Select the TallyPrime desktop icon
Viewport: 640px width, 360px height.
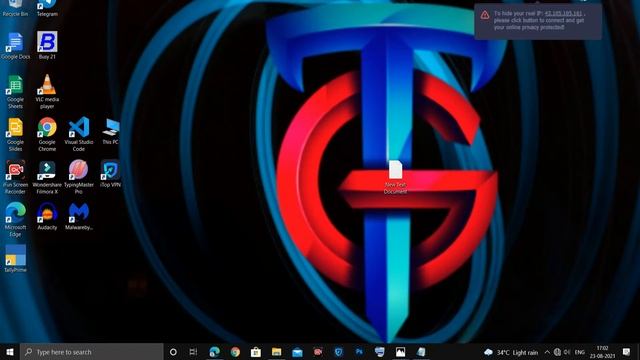(x=15, y=259)
